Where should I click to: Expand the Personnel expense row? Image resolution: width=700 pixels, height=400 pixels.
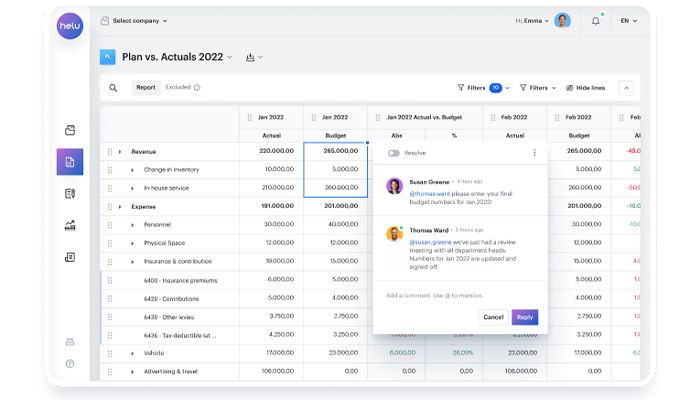pos(132,225)
